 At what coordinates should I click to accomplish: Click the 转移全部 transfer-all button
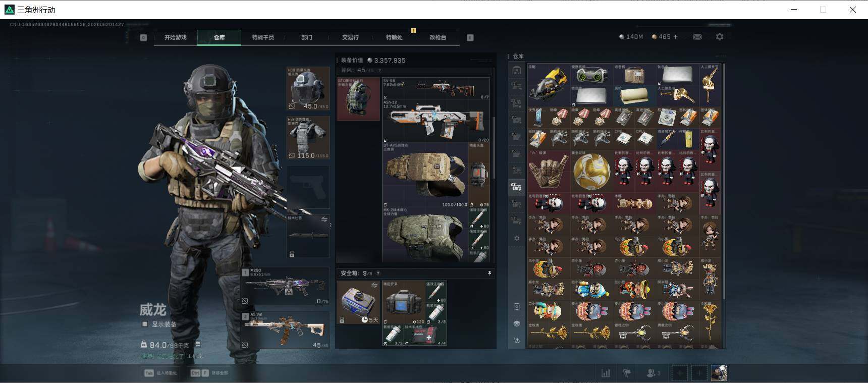click(x=209, y=373)
